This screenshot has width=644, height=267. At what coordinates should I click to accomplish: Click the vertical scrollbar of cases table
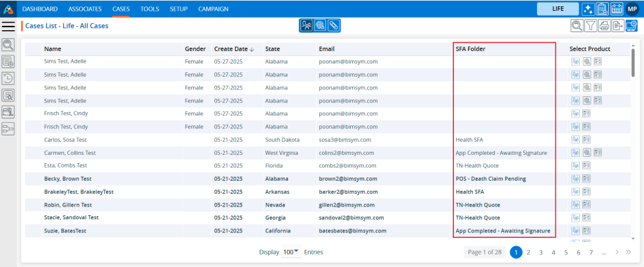[633, 63]
